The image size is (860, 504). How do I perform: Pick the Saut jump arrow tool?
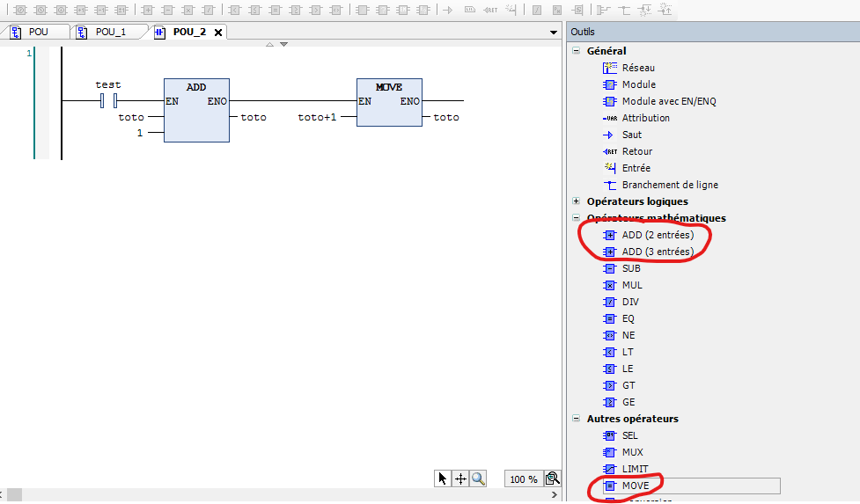[607, 135]
